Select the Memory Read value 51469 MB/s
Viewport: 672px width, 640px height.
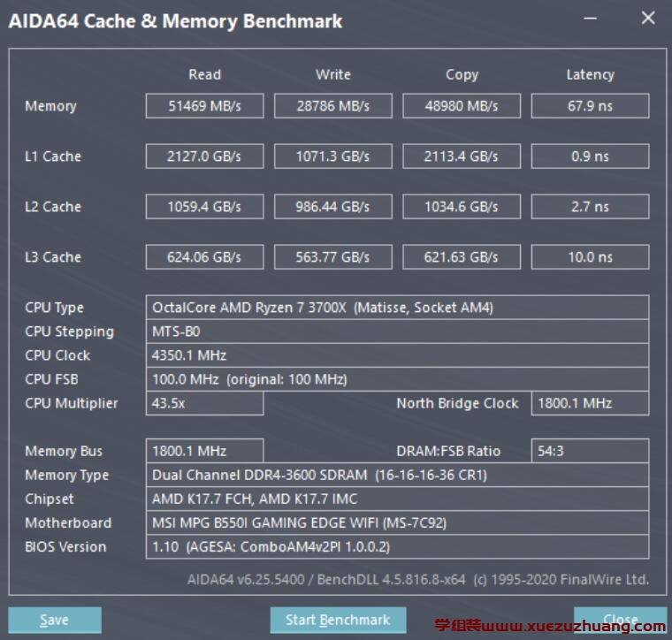click(x=204, y=106)
